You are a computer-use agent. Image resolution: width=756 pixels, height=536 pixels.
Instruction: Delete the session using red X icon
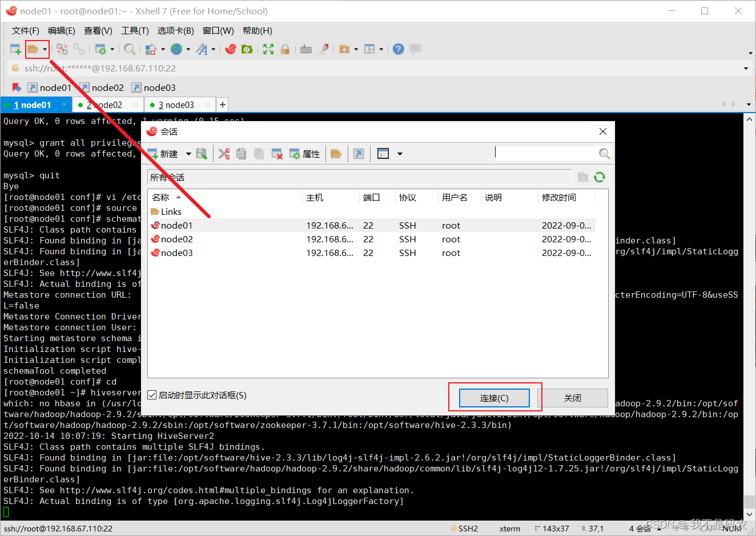click(x=276, y=153)
